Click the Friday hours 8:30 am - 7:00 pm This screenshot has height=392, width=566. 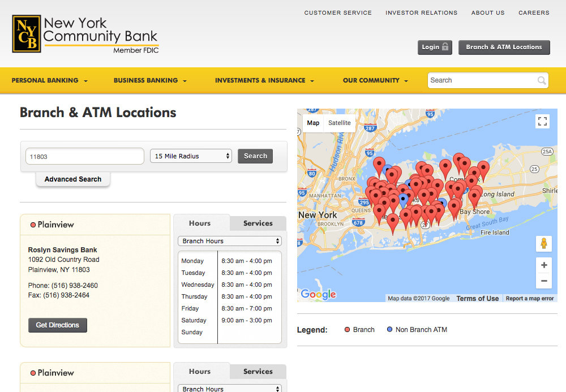point(247,309)
